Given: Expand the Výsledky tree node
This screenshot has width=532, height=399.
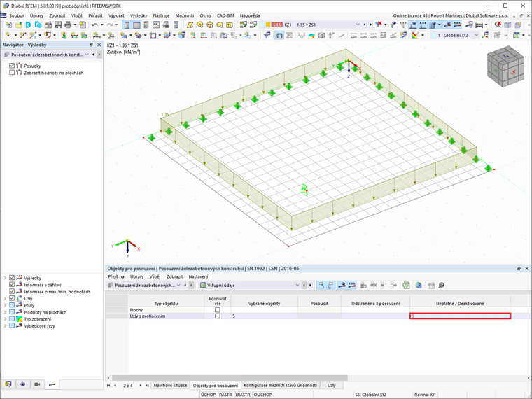Looking at the screenshot, I should tap(5, 278).
